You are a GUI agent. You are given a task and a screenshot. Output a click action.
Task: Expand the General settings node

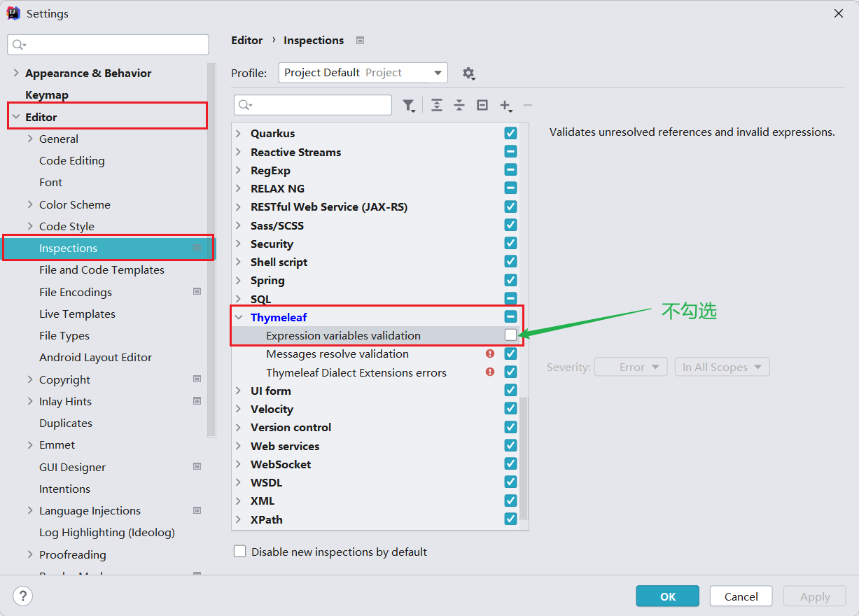click(x=30, y=139)
